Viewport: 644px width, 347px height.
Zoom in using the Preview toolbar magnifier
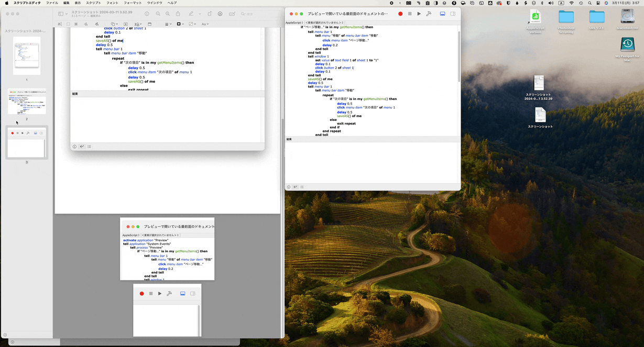168,14
